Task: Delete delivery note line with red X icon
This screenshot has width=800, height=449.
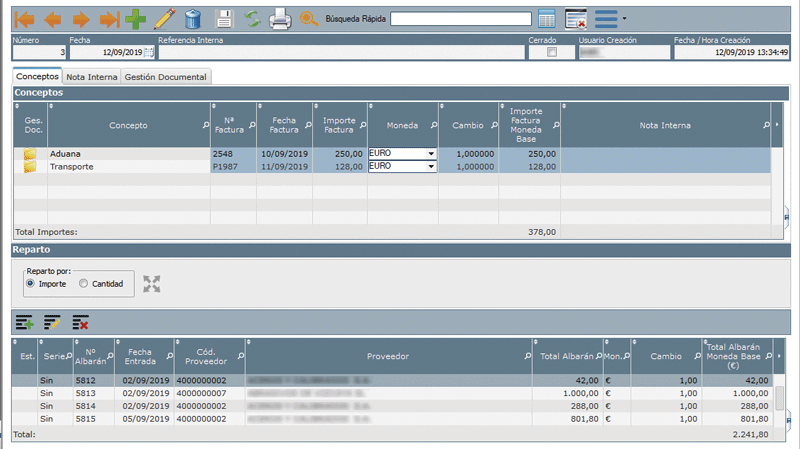Action: point(80,322)
